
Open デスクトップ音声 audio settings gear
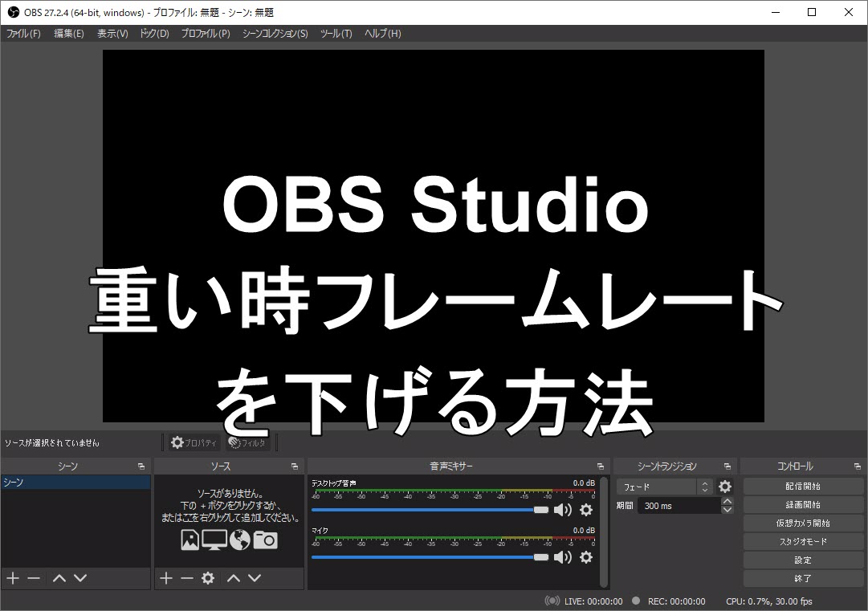pos(585,510)
